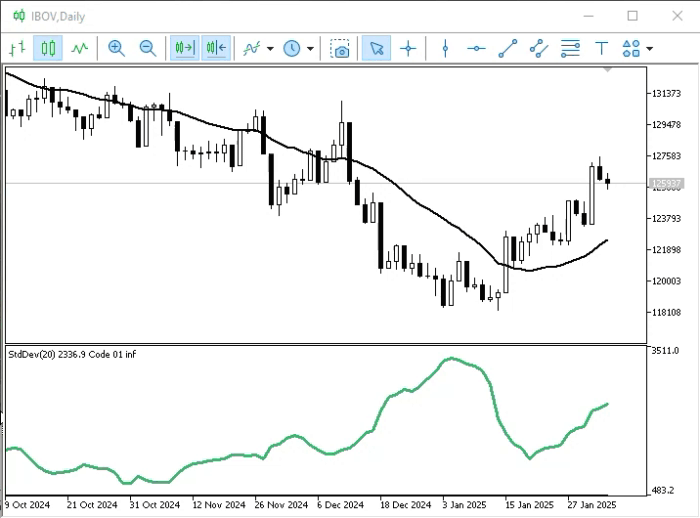700x518 pixels.
Task: Expand the timeframe dropdown arrow
Action: click(310, 49)
